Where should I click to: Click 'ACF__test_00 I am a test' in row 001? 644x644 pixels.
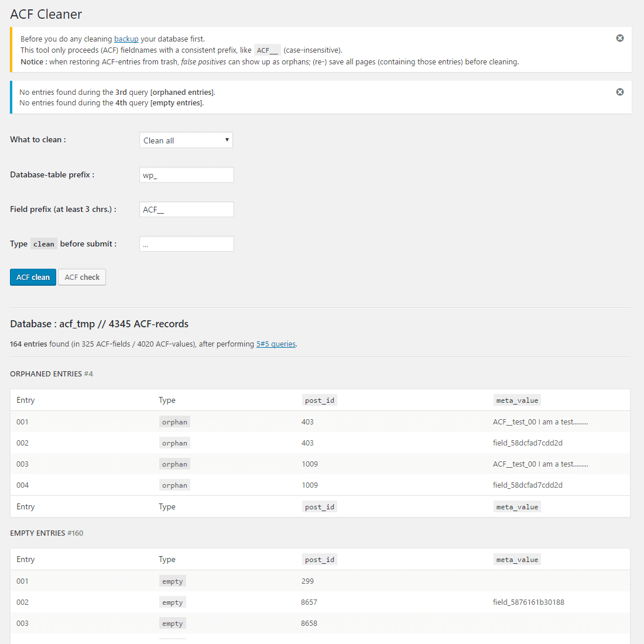click(x=540, y=422)
